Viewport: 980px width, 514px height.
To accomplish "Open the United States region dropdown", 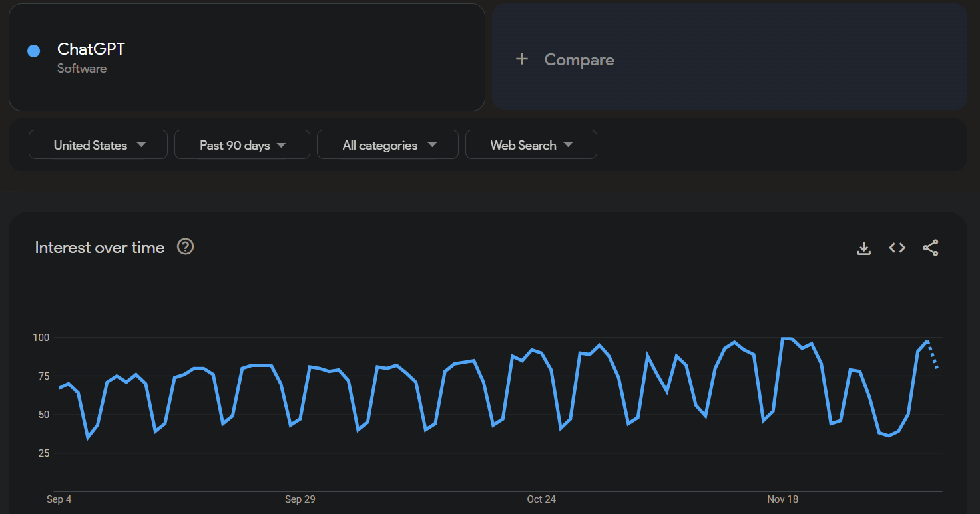I will [98, 144].
